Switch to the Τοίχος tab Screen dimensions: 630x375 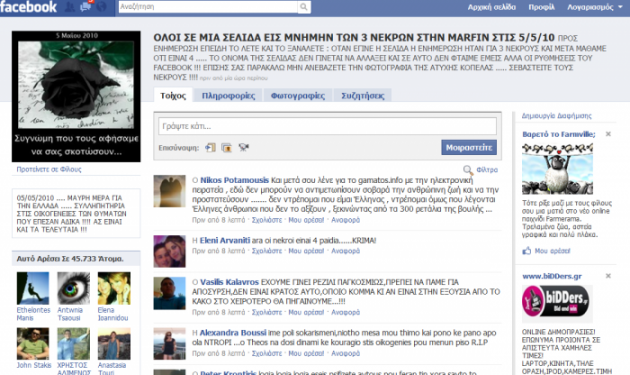click(173, 95)
